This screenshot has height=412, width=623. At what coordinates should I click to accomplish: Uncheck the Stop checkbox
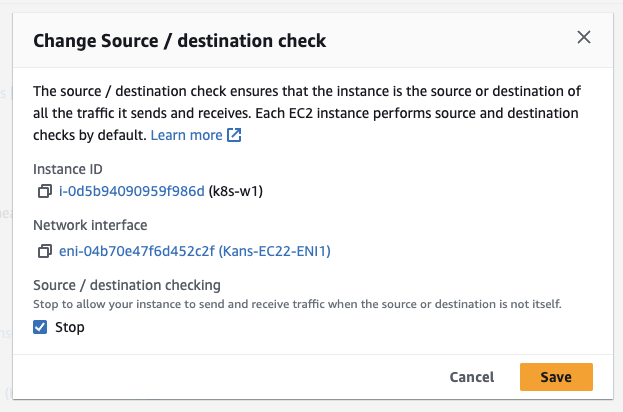[41, 327]
